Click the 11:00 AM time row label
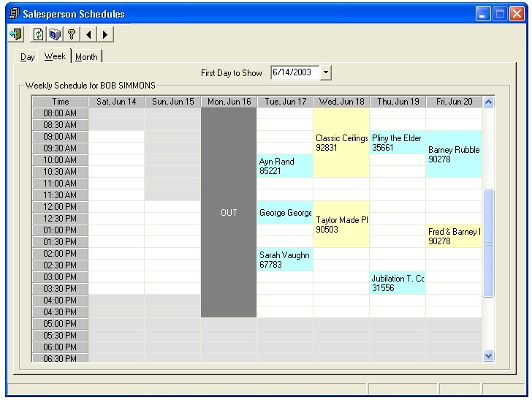Viewport: 532px width, 400px height. pos(60,184)
